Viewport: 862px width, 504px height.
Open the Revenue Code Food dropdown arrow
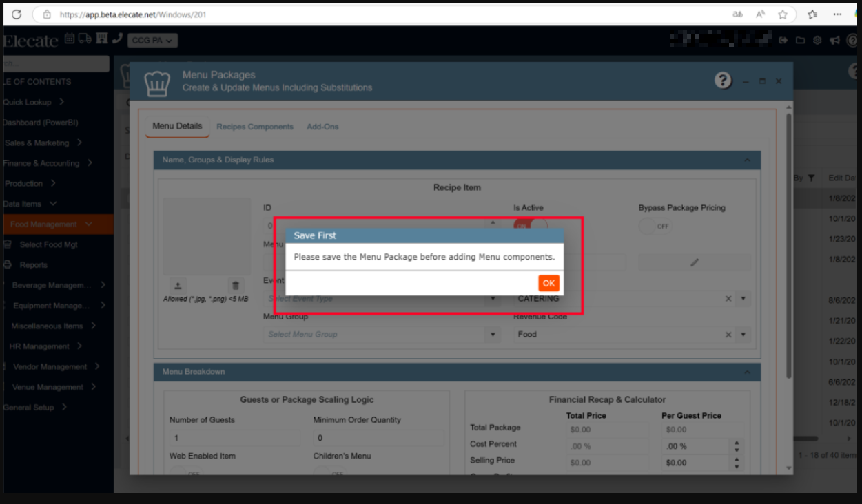point(743,335)
